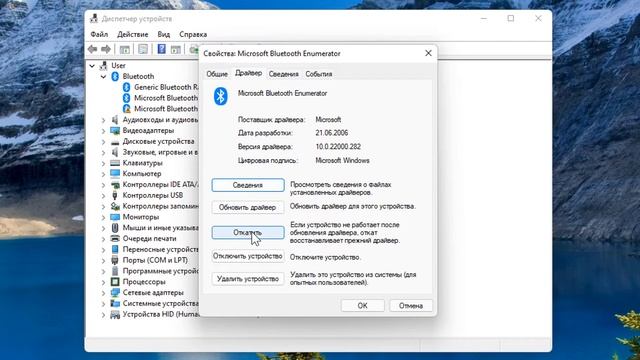Click the Контроллеры USB icon

(x=115, y=195)
